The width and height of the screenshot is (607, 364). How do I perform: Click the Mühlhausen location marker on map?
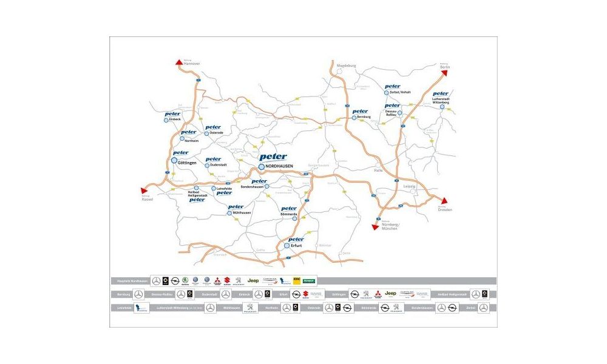[228, 213]
